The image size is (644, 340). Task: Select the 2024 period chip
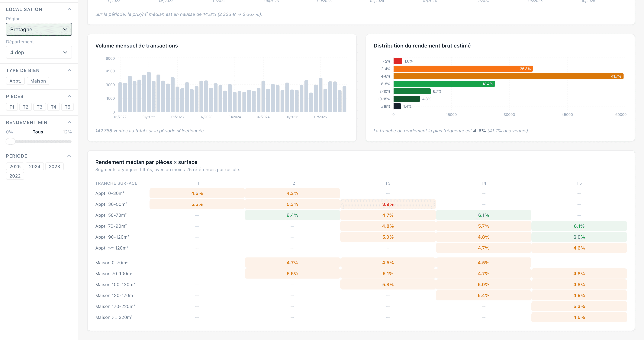(x=34, y=167)
